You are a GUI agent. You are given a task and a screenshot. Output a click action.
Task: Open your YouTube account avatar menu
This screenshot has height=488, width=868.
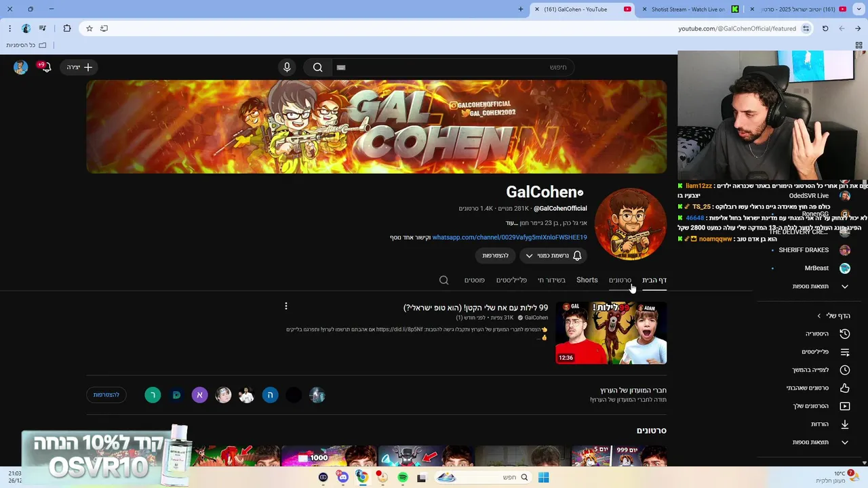coord(20,67)
